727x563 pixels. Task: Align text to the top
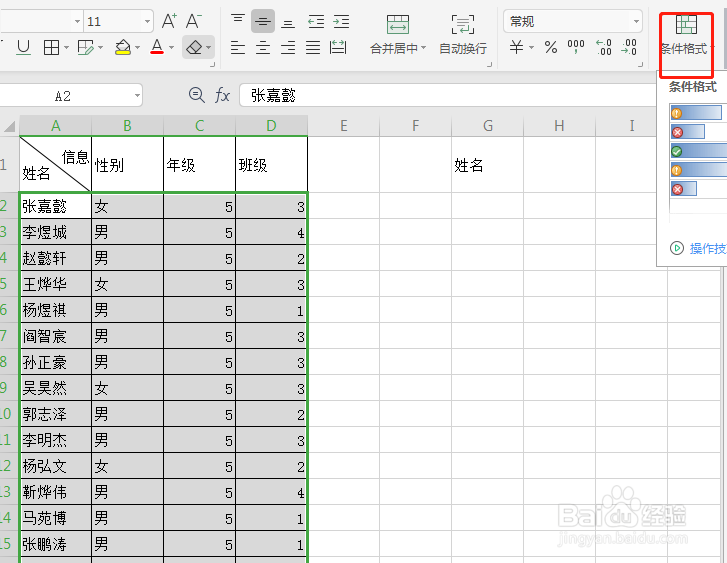coord(238,21)
